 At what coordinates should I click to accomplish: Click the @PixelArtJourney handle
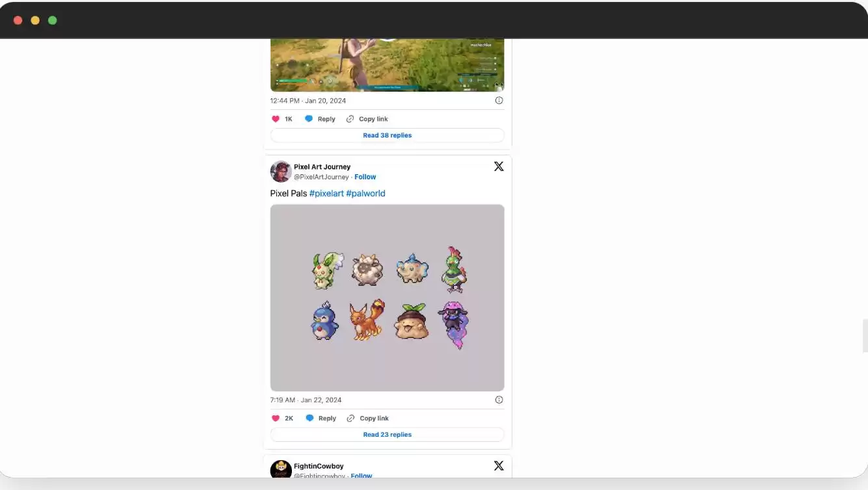(321, 177)
